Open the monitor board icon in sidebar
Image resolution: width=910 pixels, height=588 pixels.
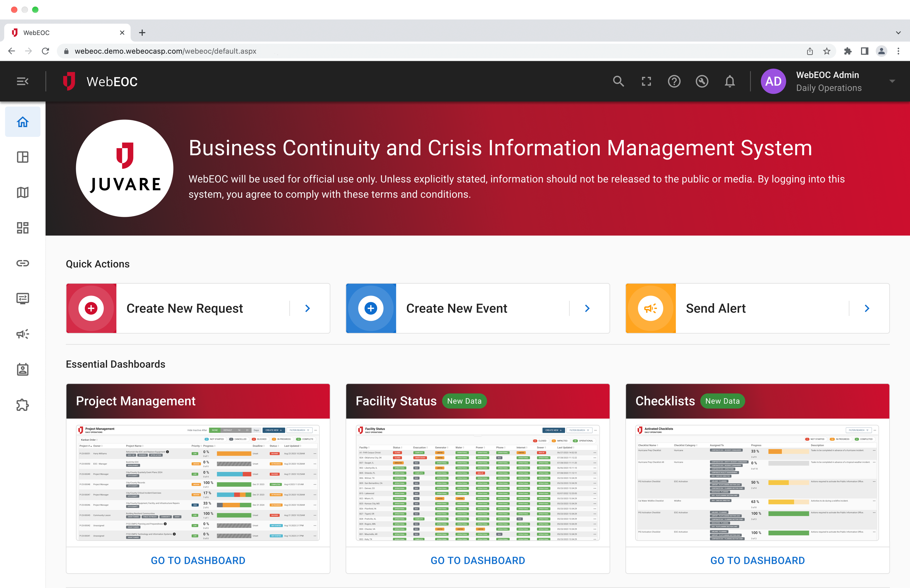pyautogui.click(x=23, y=298)
